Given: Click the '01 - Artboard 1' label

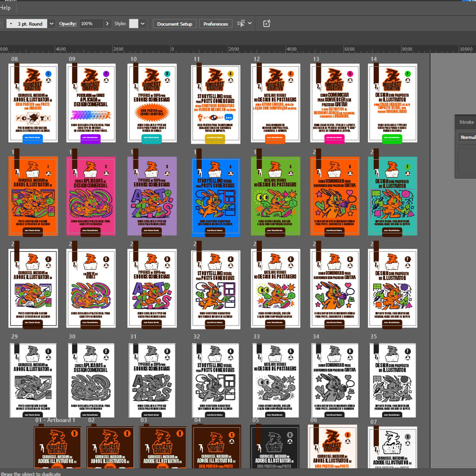Looking at the screenshot, I should tap(55, 420).
